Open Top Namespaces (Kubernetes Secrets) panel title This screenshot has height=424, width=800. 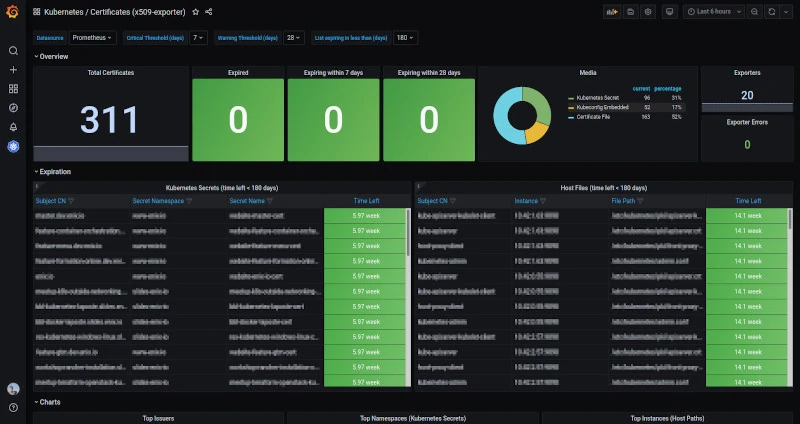point(413,418)
